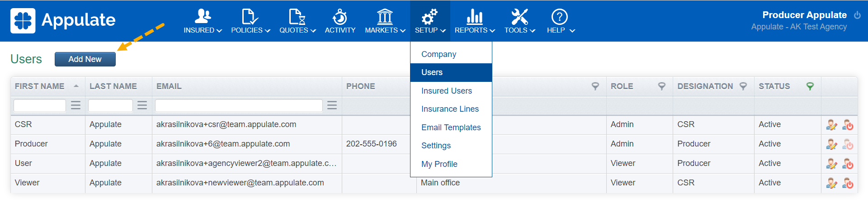Choose My Profile in Setup menu
The image size is (868, 213).
pos(439,164)
